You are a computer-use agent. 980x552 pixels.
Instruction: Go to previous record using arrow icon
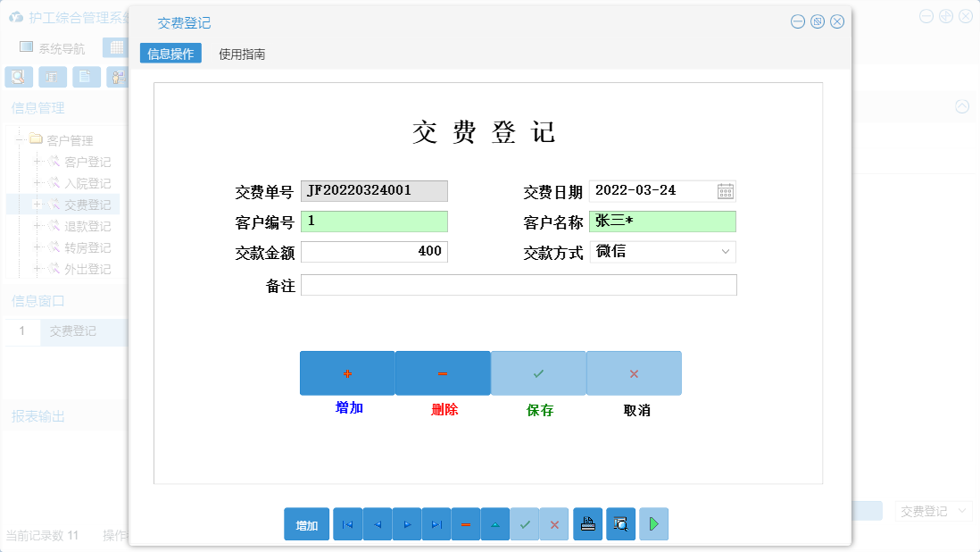tap(377, 524)
